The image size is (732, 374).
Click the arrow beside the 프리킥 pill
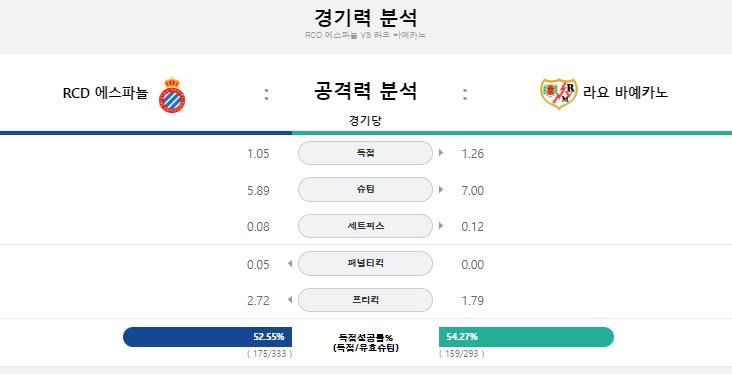(290, 300)
